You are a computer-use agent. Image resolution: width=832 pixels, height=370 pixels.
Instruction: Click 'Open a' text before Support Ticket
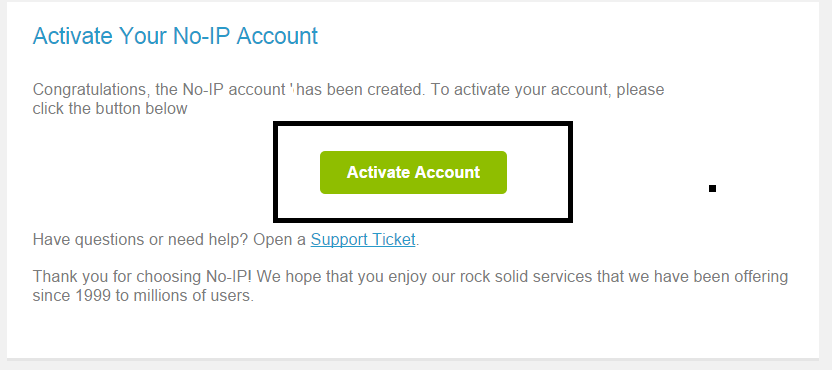pyautogui.click(x=279, y=240)
